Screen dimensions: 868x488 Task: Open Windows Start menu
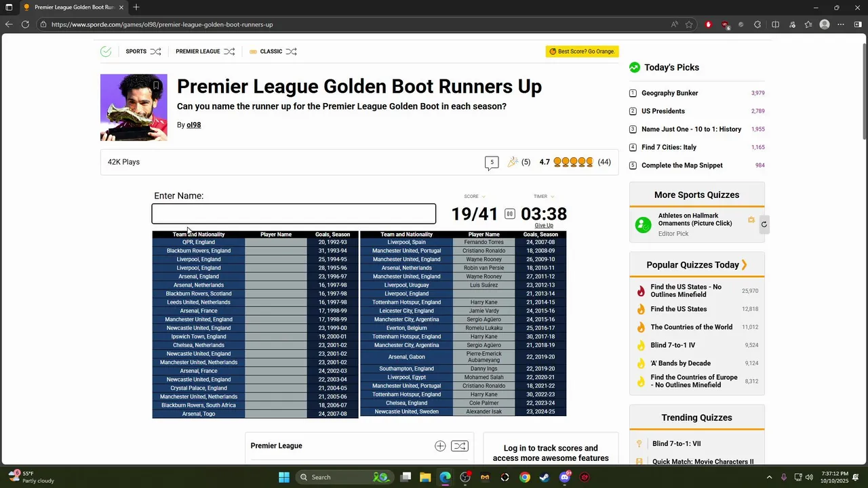284,477
